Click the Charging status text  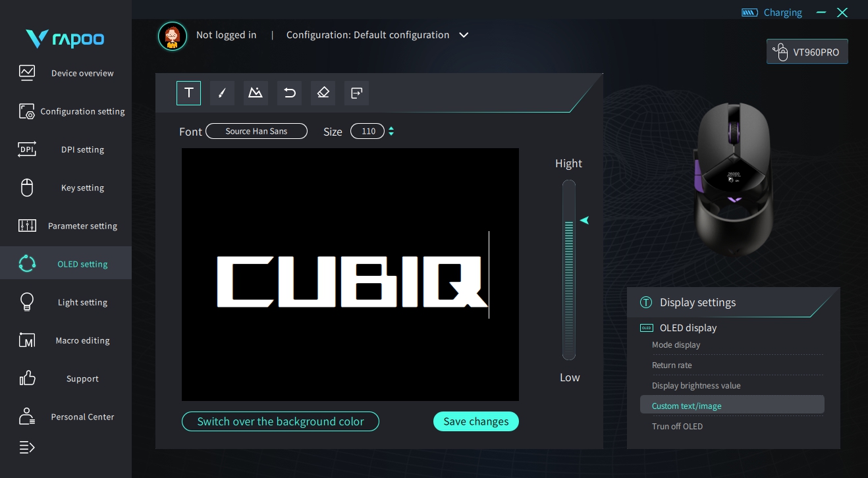(x=782, y=13)
